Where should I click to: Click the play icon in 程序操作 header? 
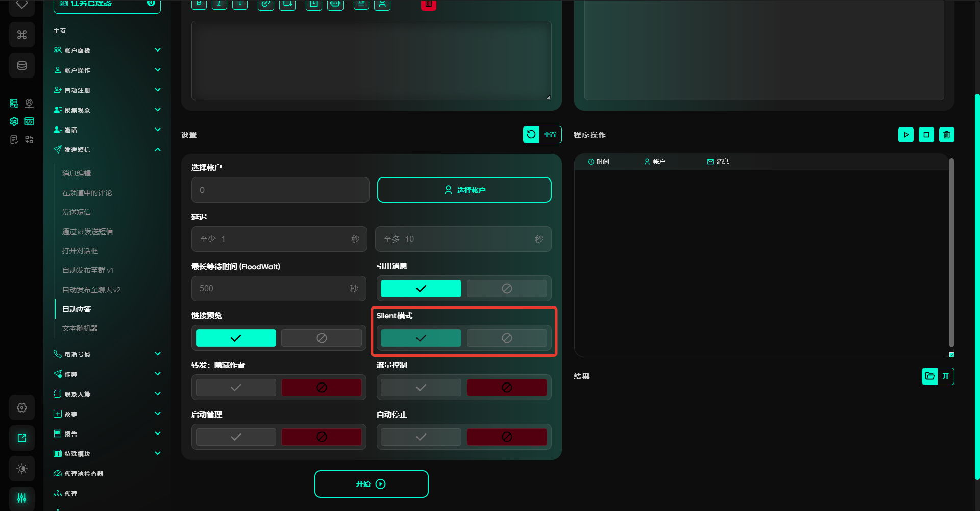pyautogui.click(x=905, y=135)
